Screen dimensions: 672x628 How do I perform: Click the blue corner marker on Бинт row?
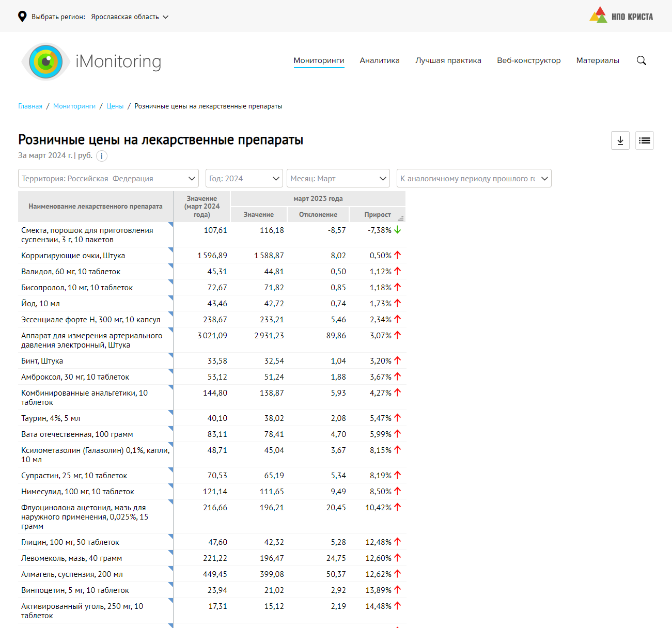(x=171, y=355)
